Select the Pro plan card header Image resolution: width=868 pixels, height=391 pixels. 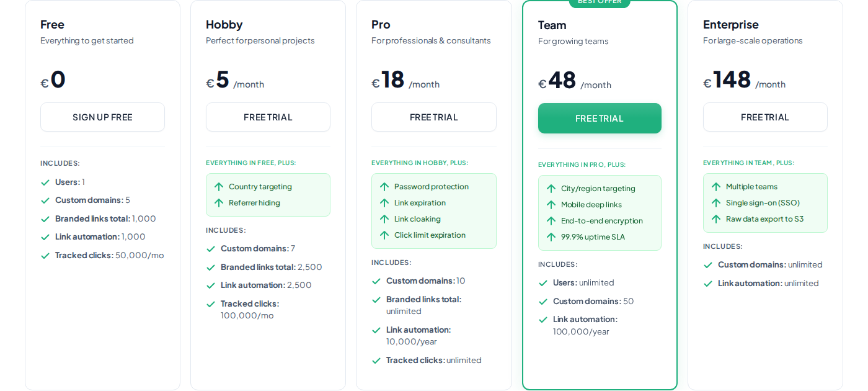coord(380,25)
